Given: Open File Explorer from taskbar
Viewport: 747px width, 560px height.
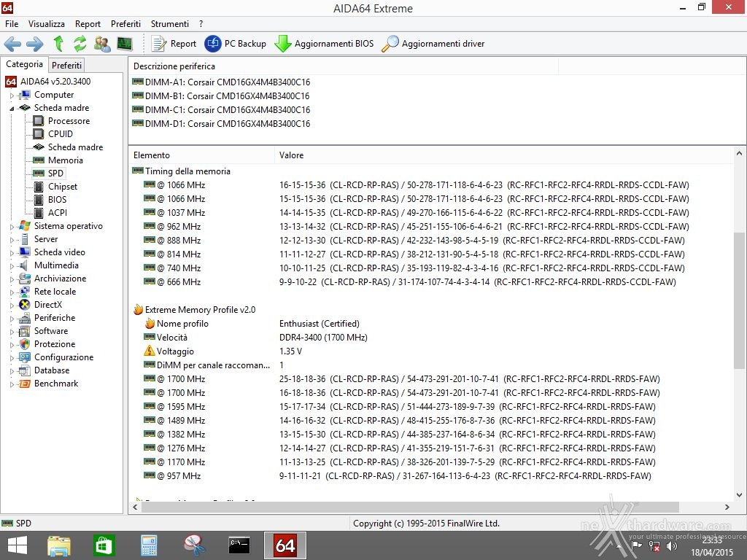Looking at the screenshot, I should [59, 545].
